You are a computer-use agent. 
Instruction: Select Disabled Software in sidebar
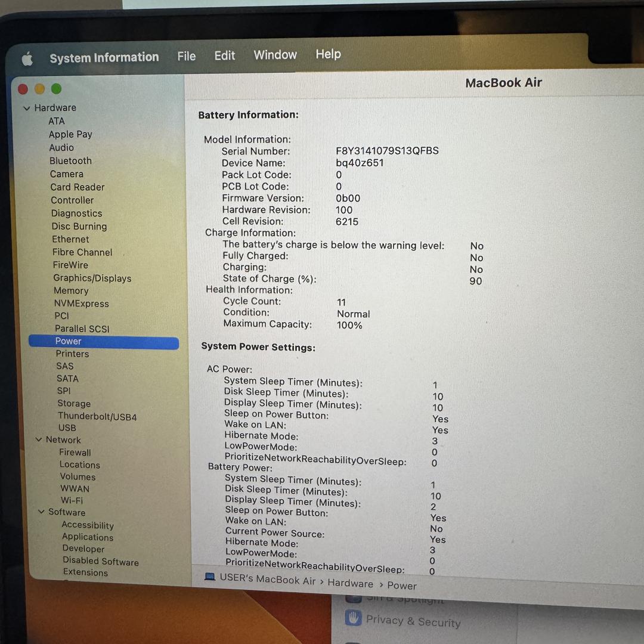pyautogui.click(x=101, y=561)
